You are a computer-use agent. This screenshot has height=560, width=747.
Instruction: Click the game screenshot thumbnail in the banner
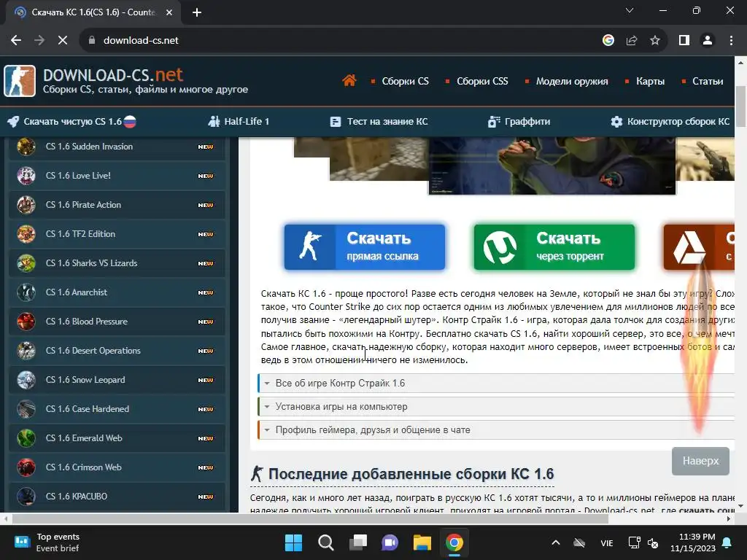(x=551, y=166)
